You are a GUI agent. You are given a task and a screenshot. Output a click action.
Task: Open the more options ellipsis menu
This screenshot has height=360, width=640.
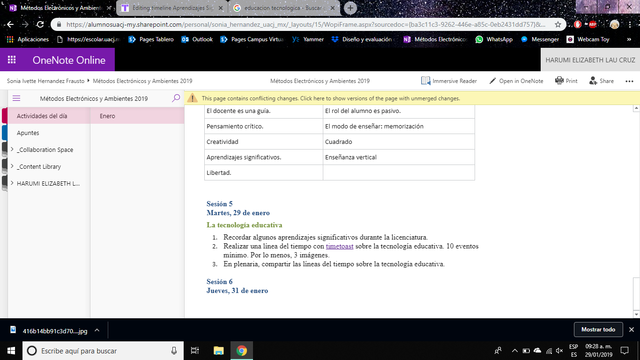point(629,81)
